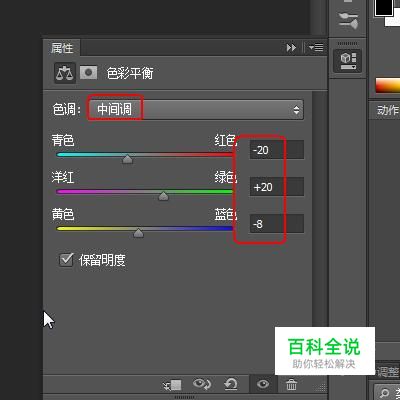
Task: Open the 属性 panel flyout menu
Action: coord(316,48)
